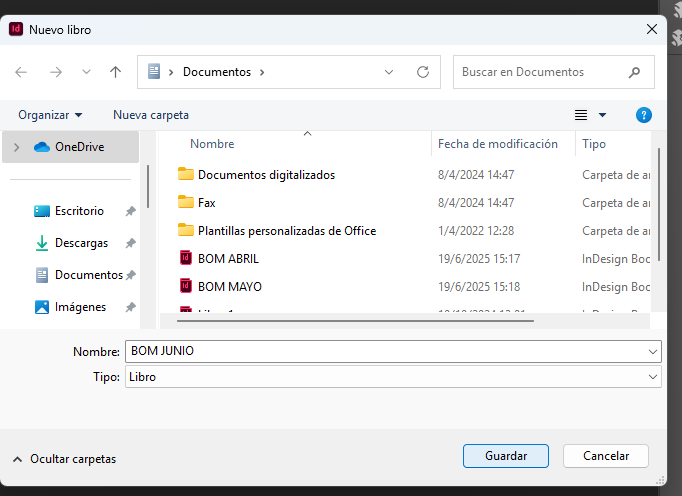Open Descargas in quick access
The image size is (682, 496).
point(81,243)
